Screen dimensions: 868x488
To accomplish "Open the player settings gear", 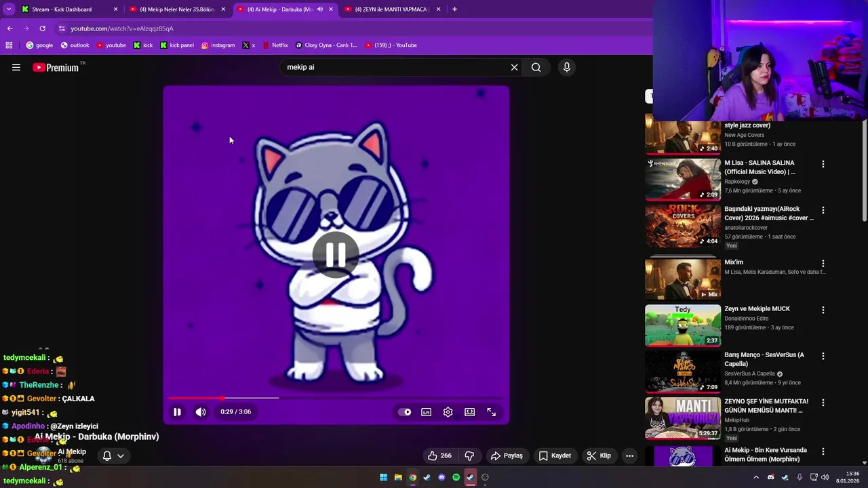I will coord(448,412).
